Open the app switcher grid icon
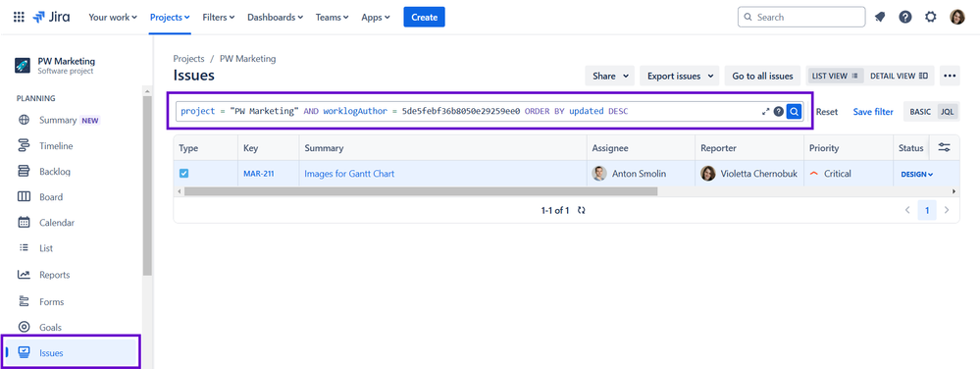Viewport: 980px width, 369px height. click(x=19, y=18)
